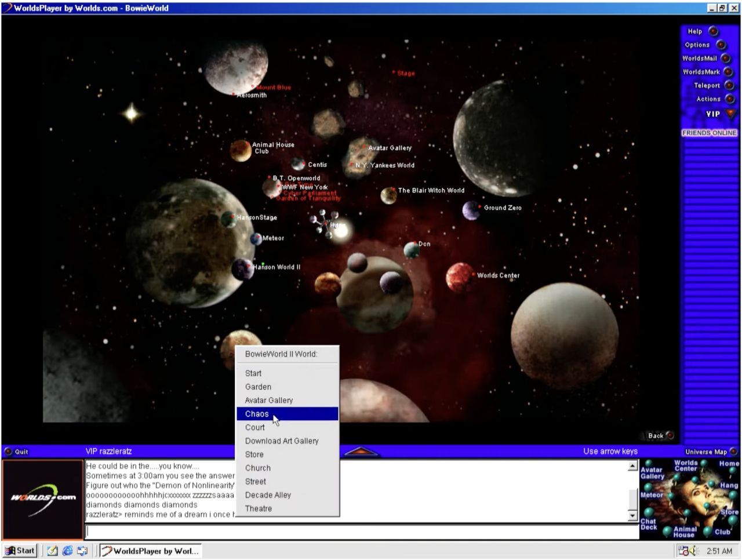
Task: Click the Worlds Center pin on mini map
Action: pos(703,464)
